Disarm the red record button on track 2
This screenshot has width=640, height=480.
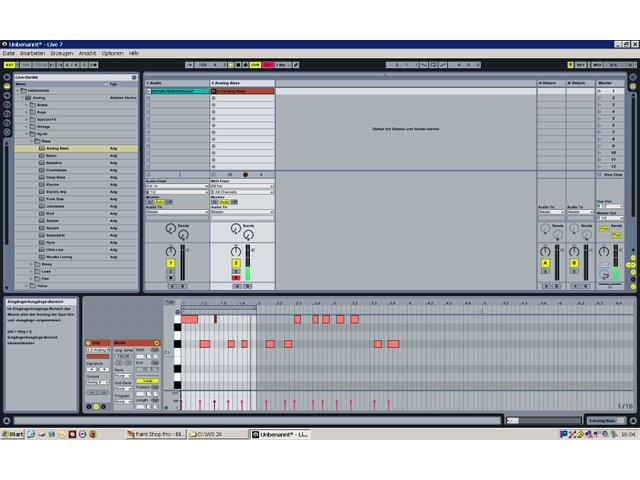[x=236, y=278]
